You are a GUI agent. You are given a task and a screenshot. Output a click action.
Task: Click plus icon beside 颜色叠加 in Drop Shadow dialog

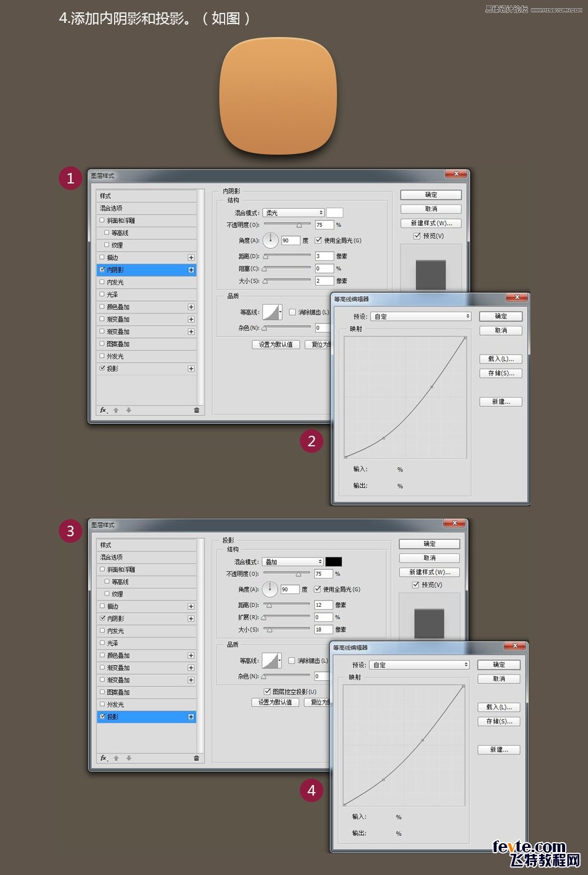pos(191,655)
